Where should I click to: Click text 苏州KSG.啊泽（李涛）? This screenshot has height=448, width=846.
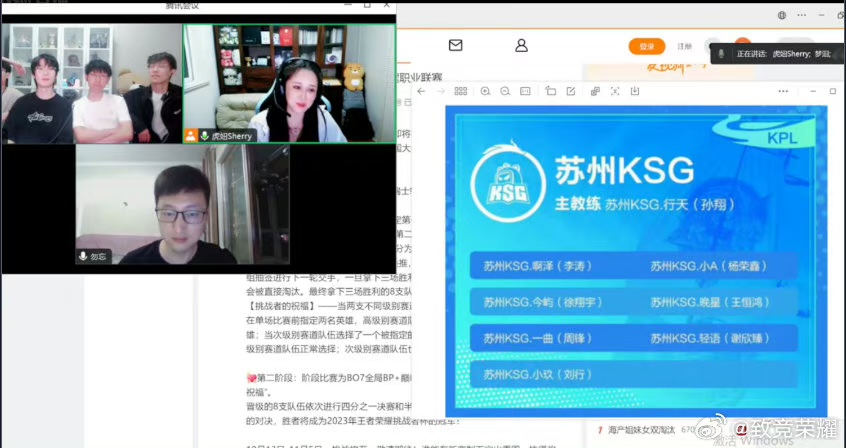tap(537, 266)
